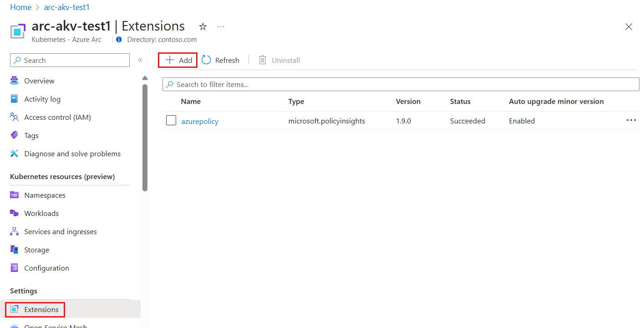Open row actions menu for azurepolicy
Image resolution: width=644 pixels, height=328 pixels.
[631, 120]
